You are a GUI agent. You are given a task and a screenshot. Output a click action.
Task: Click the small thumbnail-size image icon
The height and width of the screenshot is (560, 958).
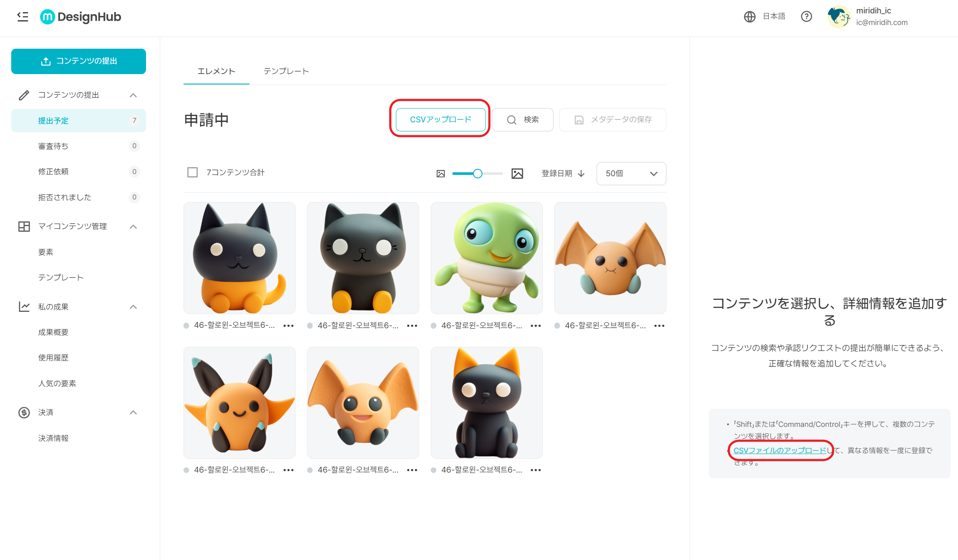[x=441, y=173]
